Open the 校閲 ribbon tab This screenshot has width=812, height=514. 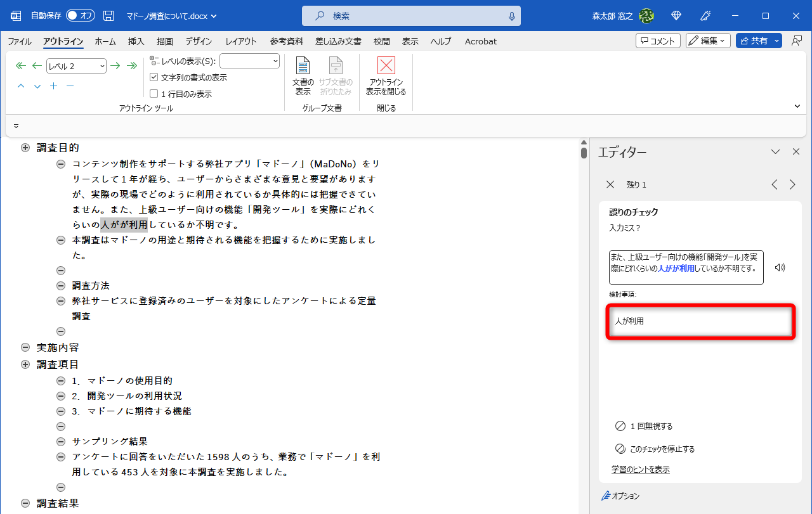381,41
